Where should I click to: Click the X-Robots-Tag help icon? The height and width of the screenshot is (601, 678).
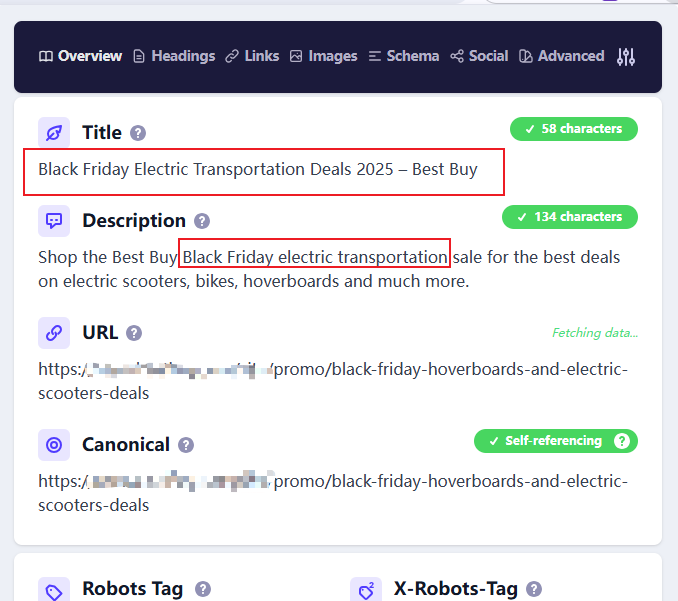coord(534,589)
